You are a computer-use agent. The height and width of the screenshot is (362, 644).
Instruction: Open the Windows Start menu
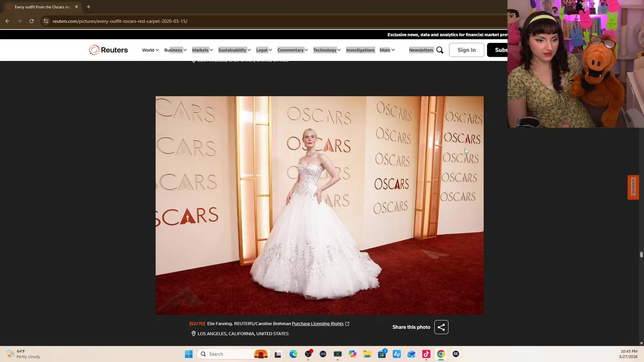coord(189,354)
